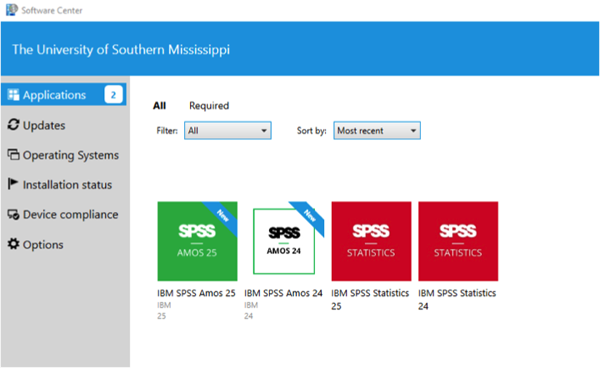Open the green SPSS AMOS 25 tile
The height and width of the screenshot is (368, 600).
tap(197, 241)
